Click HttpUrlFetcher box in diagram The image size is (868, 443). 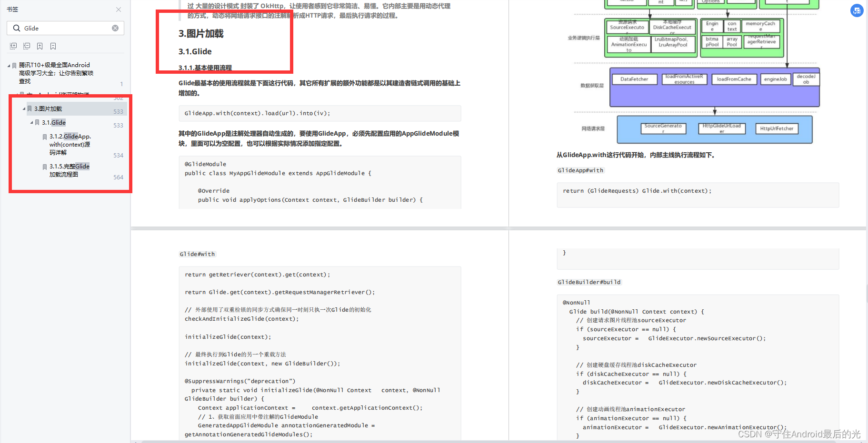(x=777, y=128)
